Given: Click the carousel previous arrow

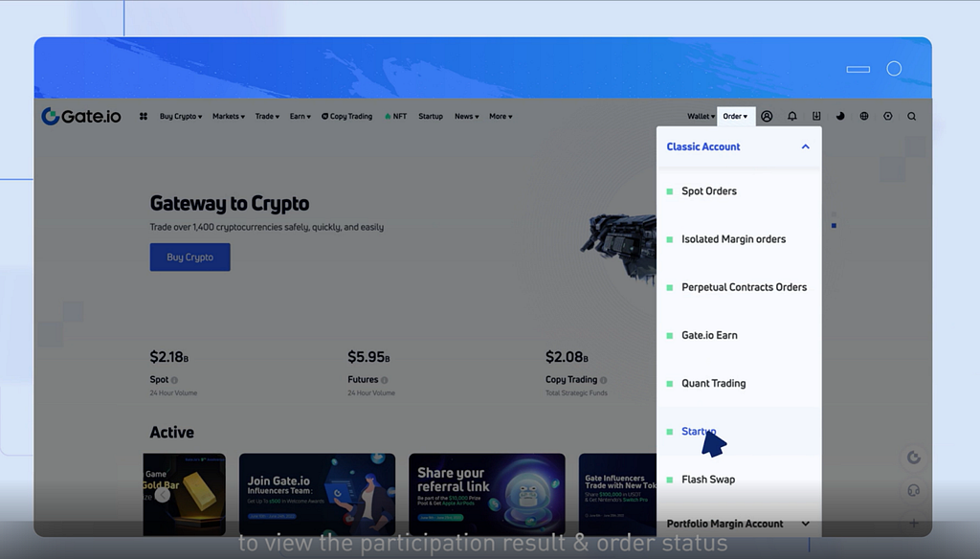Looking at the screenshot, I should coord(163,495).
